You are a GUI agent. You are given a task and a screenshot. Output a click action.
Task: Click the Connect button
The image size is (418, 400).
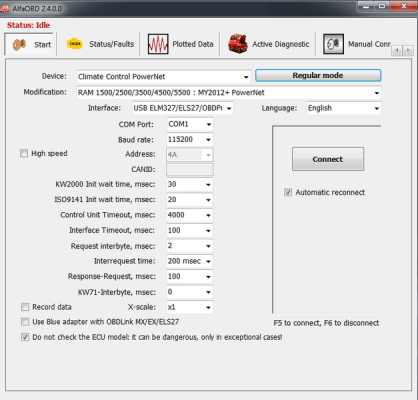pos(328,159)
